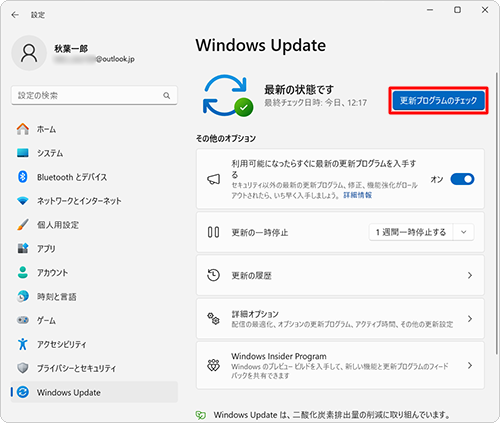Click the Accessibility figure icon

(x=23, y=344)
